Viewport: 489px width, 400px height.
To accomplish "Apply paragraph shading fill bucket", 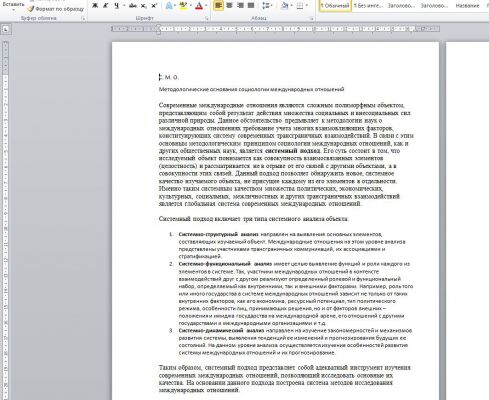I will (284, 5).
